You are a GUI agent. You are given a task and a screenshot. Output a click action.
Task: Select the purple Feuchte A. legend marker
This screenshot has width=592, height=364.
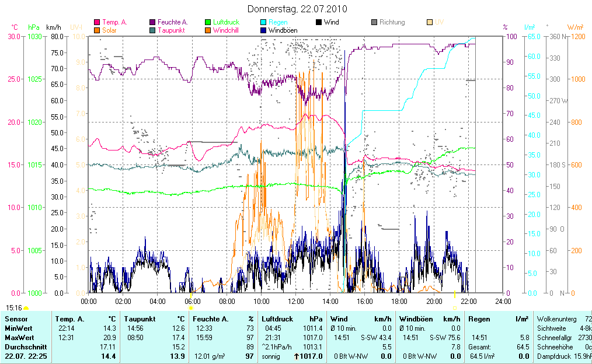[152, 22]
